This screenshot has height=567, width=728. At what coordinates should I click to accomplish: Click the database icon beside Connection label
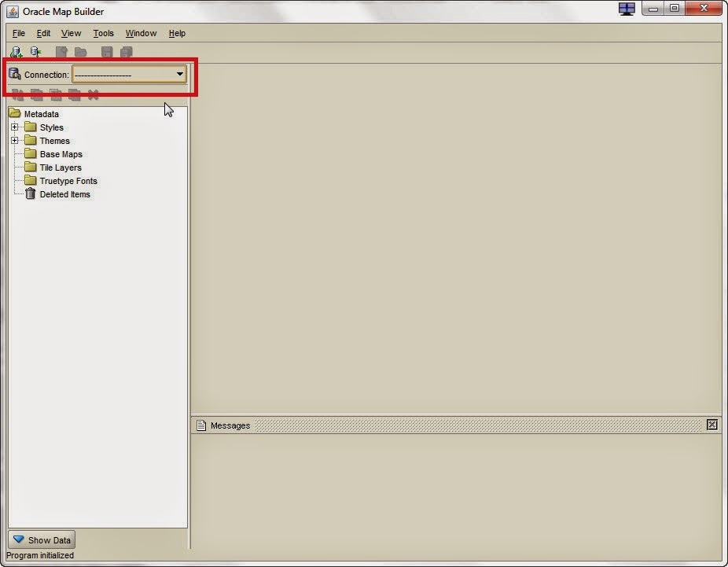tap(13, 73)
